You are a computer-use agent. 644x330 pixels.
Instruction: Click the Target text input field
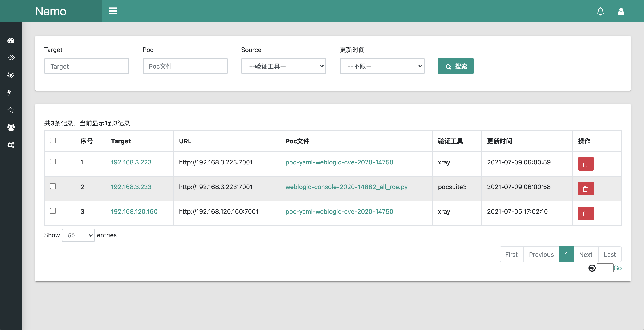click(86, 66)
